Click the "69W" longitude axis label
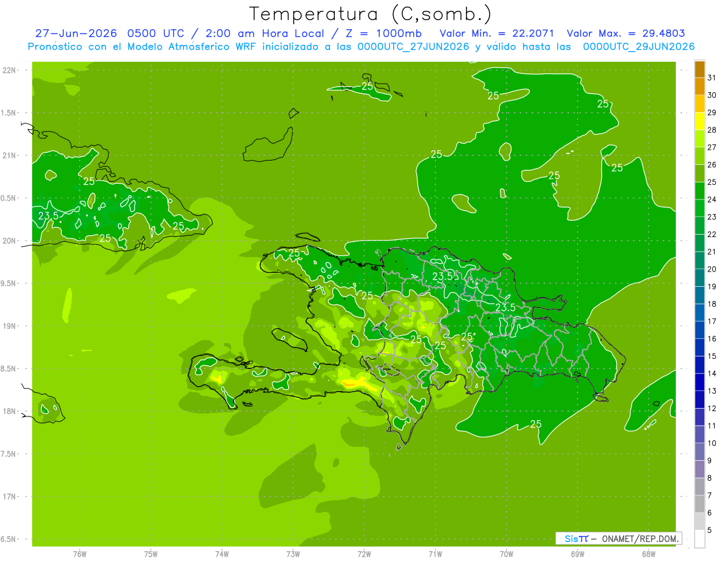 pyautogui.click(x=578, y=554)
